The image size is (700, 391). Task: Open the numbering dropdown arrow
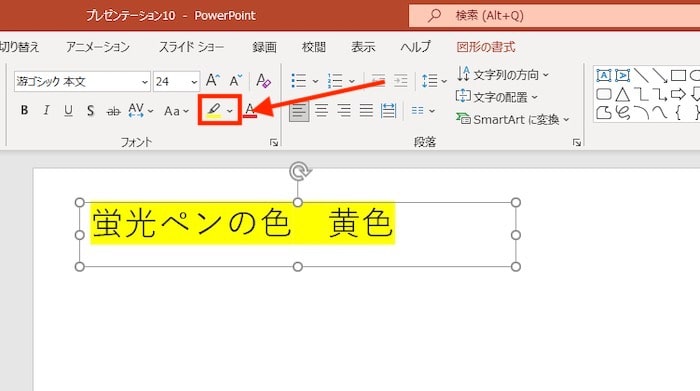click(352, 81)
